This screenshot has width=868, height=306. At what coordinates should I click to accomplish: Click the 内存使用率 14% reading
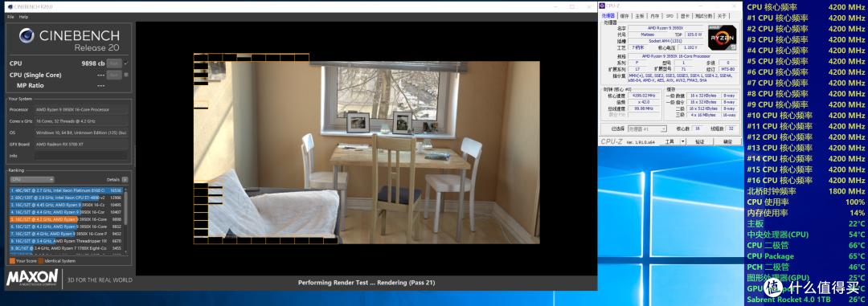tap(806, 213)
